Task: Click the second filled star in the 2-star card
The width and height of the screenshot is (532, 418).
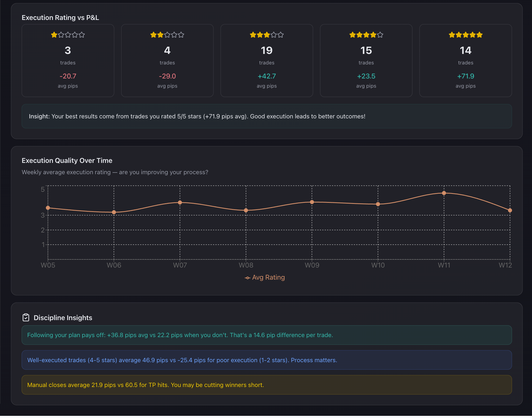Action: 160,35
